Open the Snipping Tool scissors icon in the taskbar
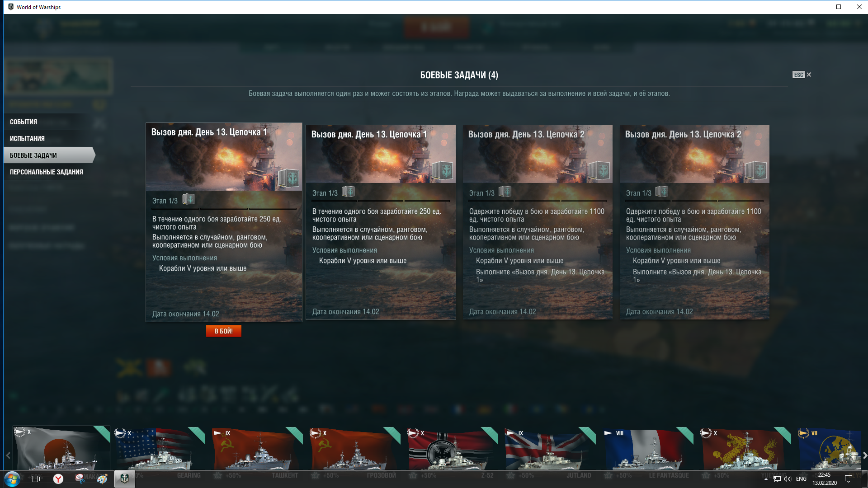This screenshot has height=488, width=868. [80, 479]
